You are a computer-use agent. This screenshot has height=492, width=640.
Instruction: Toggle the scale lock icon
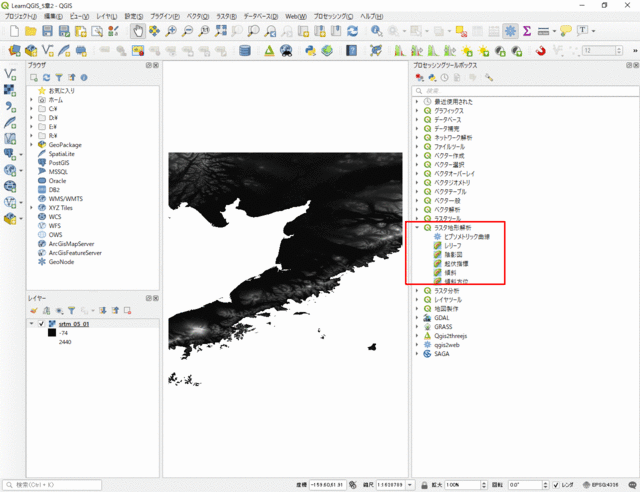(x=424, y=485)
